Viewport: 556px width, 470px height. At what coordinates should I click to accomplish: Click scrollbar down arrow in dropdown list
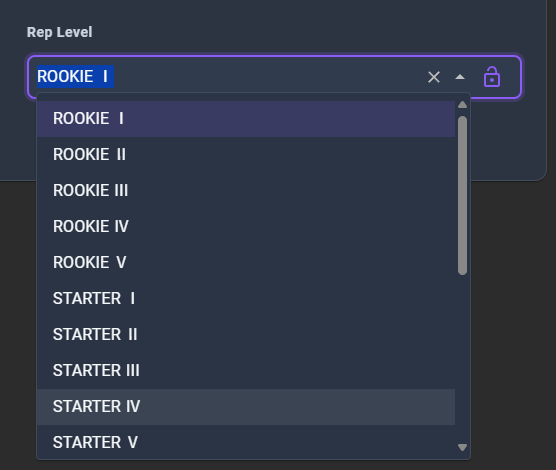pyautogui.click(x=462, y=447)
